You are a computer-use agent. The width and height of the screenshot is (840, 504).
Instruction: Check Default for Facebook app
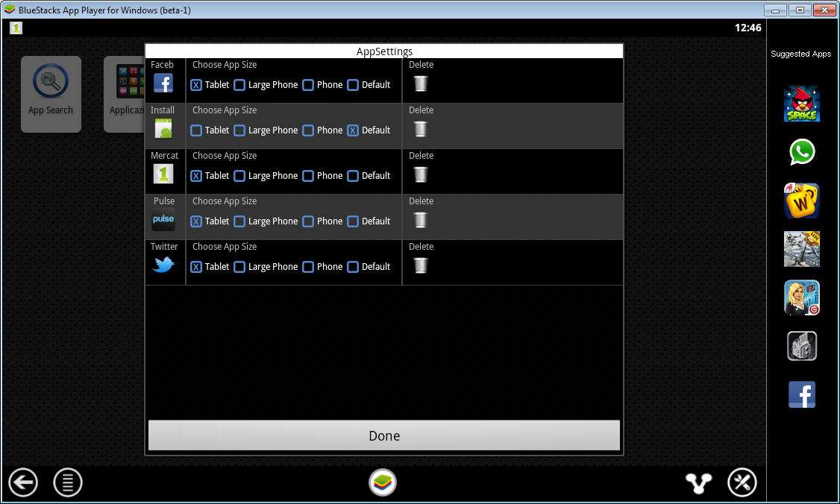pyautogui.click(x=353, y=85)
